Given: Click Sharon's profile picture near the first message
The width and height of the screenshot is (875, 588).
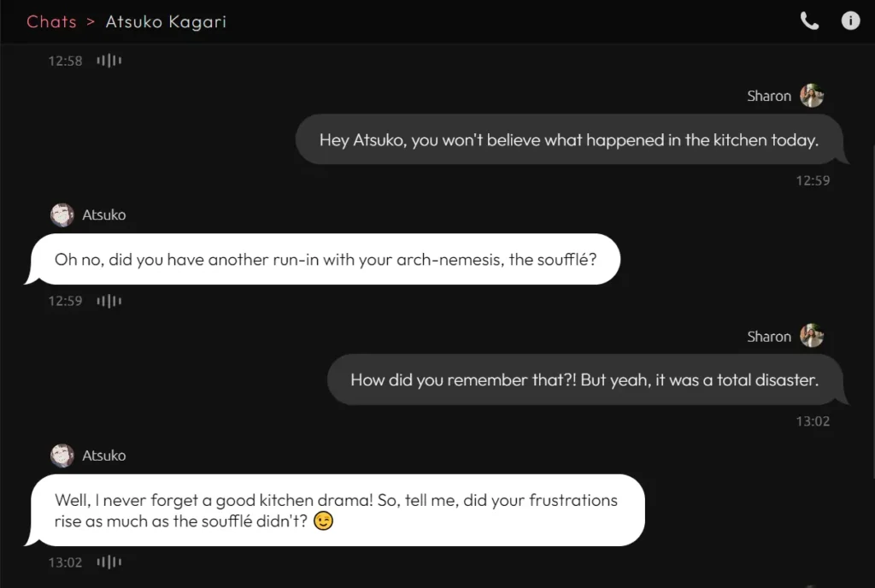Looking at the screenshot, I should (x=812, y=96).
